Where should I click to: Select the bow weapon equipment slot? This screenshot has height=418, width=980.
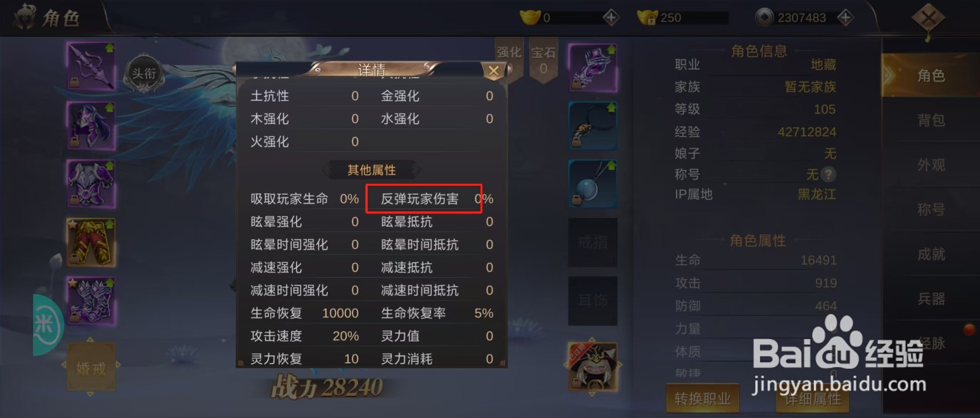91,66
